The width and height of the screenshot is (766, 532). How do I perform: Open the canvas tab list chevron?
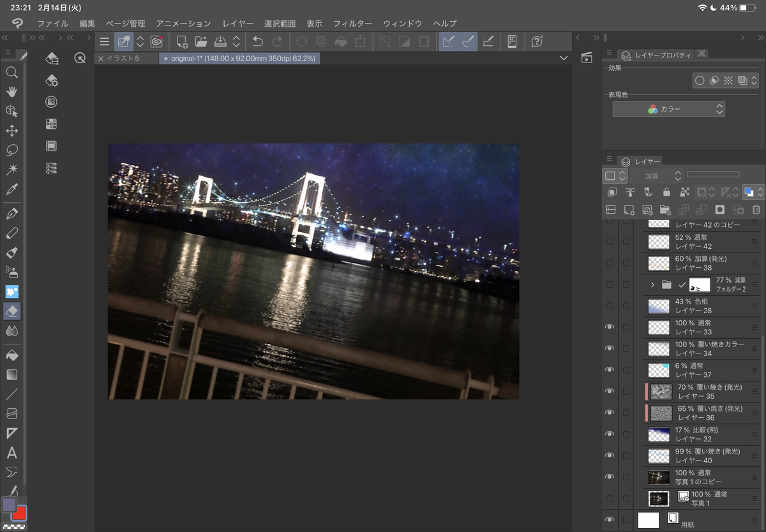(x=563, y=58)
